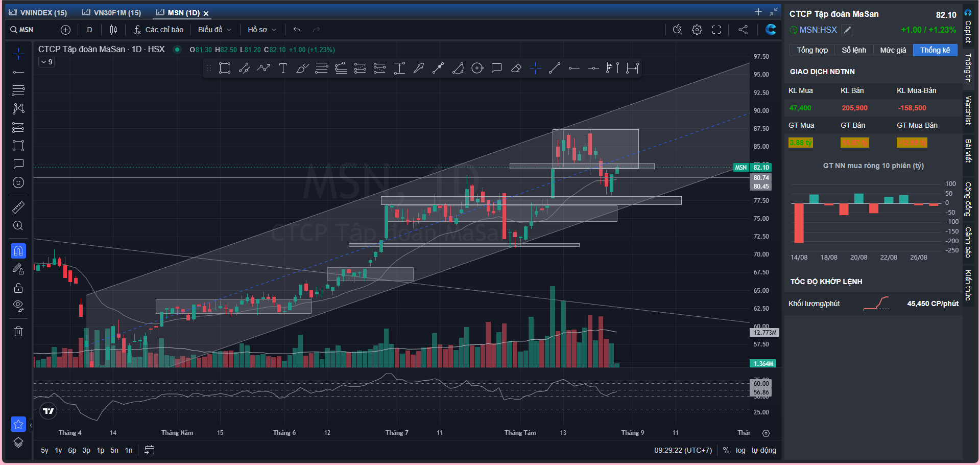
Task: Select the date range measure tool
Action: tap(632, 68)
